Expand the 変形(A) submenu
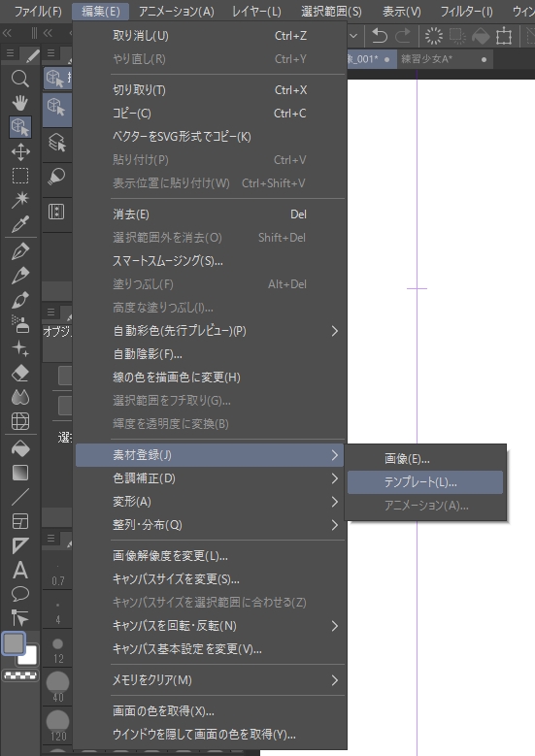This screenshot has width=535, height=756. pyautogui.click(x=210, y=502)
